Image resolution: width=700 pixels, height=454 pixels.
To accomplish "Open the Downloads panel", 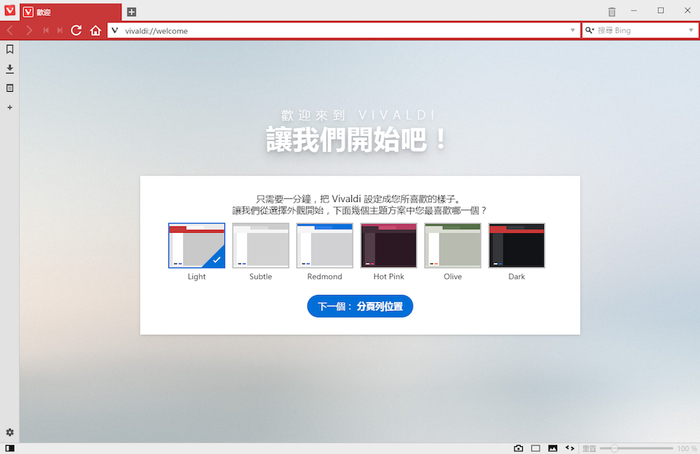I will (x=10, y=69).
